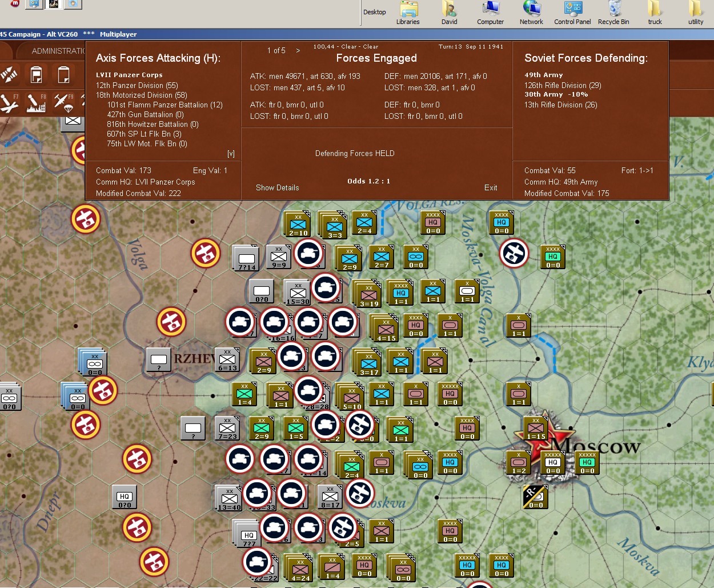This screenshot has height=588, width=714.
Task: Open the Recycle Bin
Action: click(x=613, y=13)
